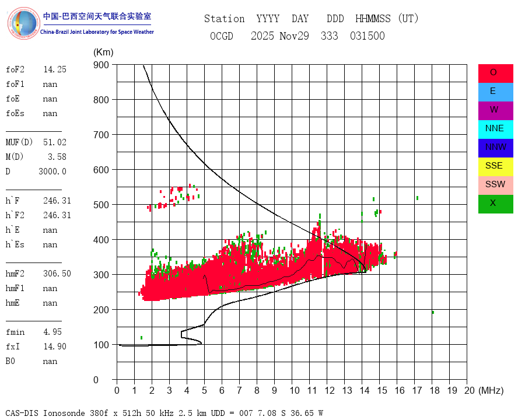The width and height of the screenshot is (525, 420).
Task: Click the h`F2 parameter label
Action: [15, 215]
